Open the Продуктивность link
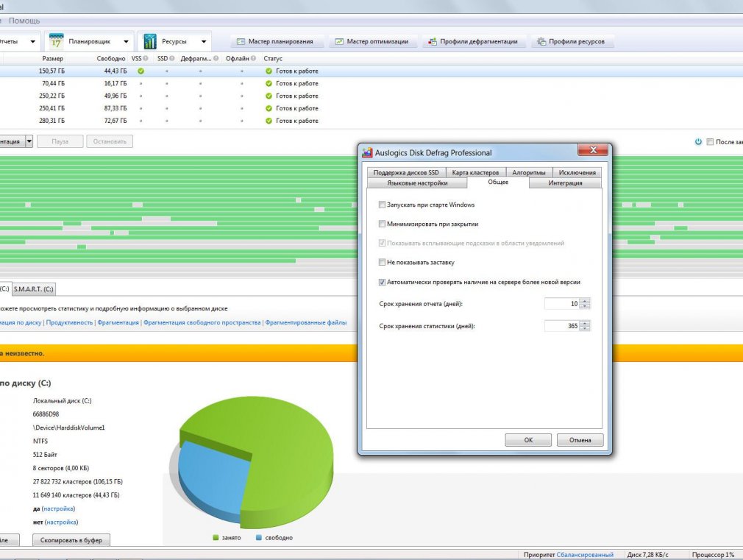The image size is (743, 560). (69, 322)
